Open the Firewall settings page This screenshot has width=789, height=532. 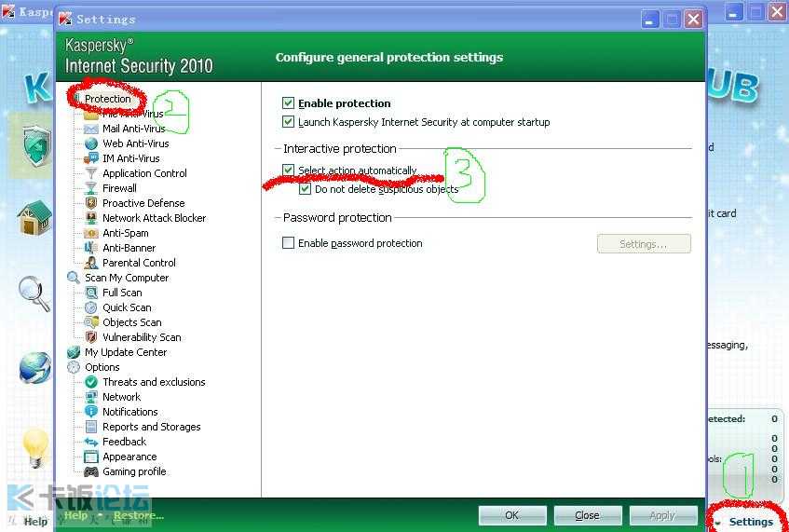pyautogui.click(x=120, y=188)
